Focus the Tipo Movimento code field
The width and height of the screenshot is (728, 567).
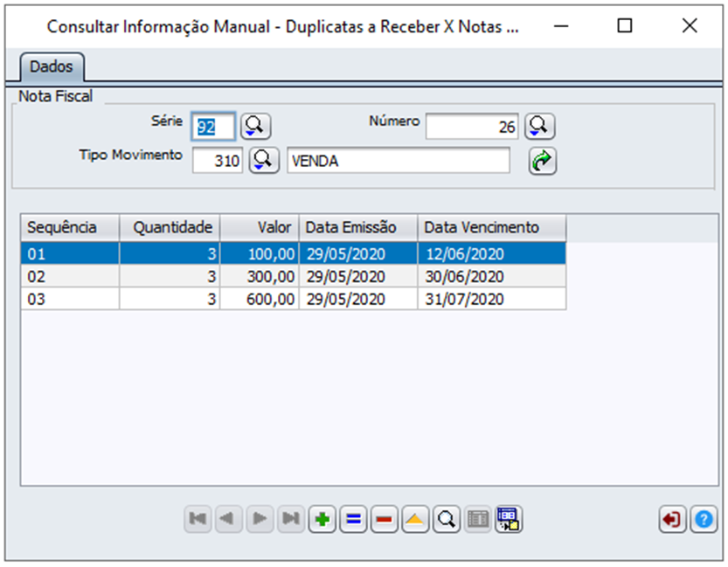218,161
